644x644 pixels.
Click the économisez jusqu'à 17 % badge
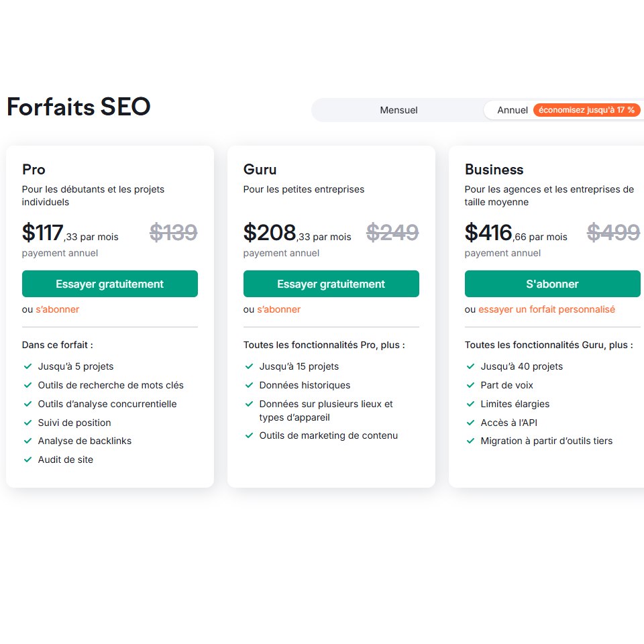[586, 110]
